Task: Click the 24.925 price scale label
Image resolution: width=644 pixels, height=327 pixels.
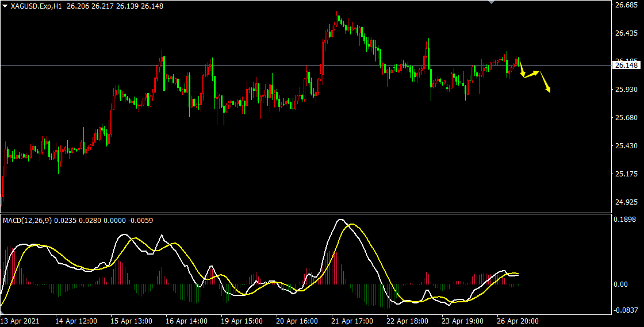Action: tap(626, 202)
